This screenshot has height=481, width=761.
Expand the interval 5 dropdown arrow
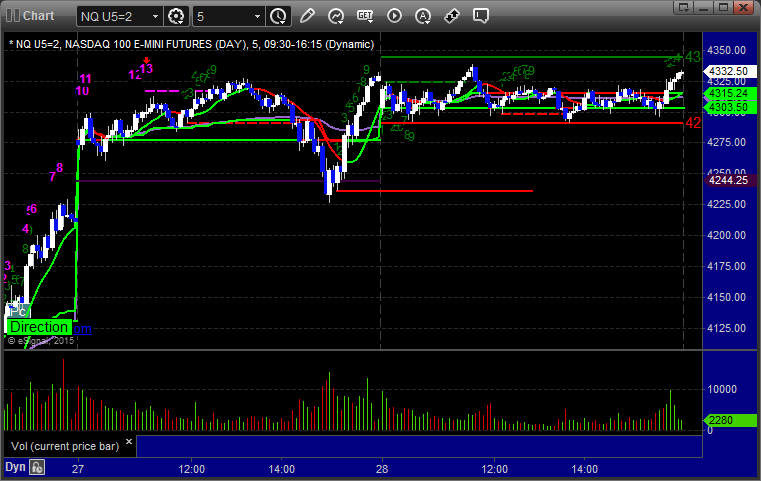point(258,17)
